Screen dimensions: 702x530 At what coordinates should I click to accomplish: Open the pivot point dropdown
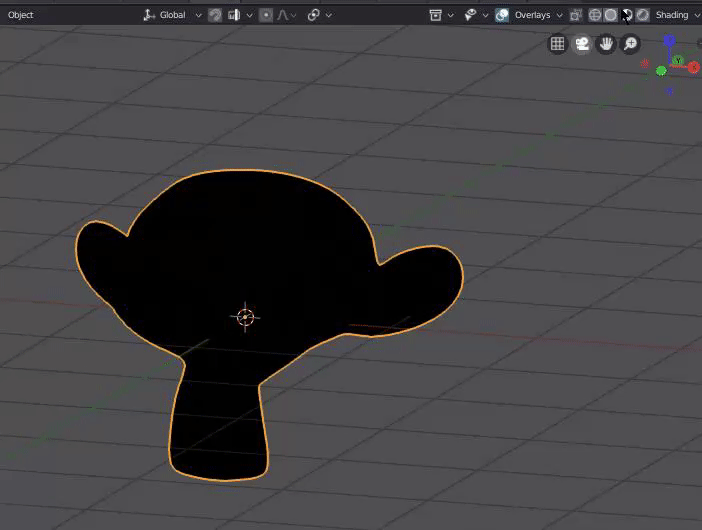pos(319,15)
